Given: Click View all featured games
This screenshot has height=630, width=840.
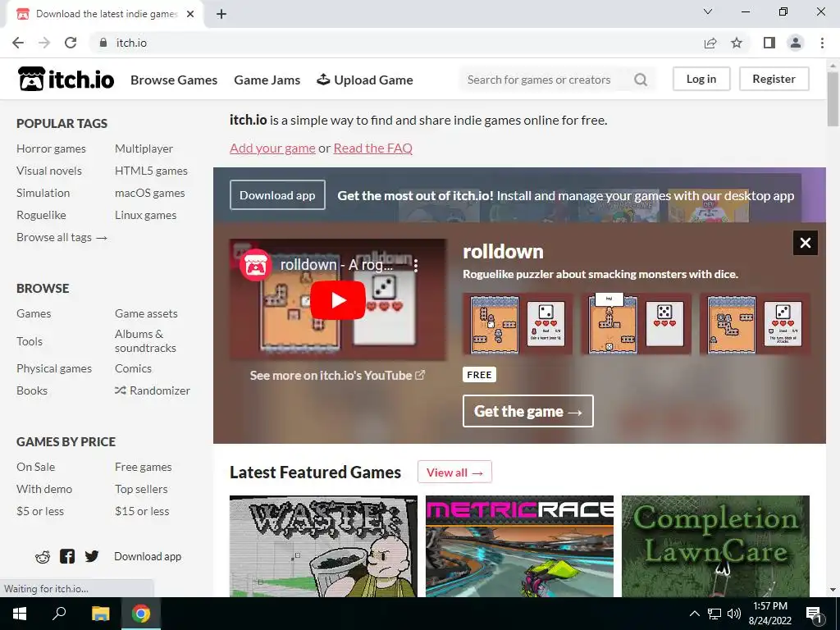Looking at the screenshot, I should point(454,472).
